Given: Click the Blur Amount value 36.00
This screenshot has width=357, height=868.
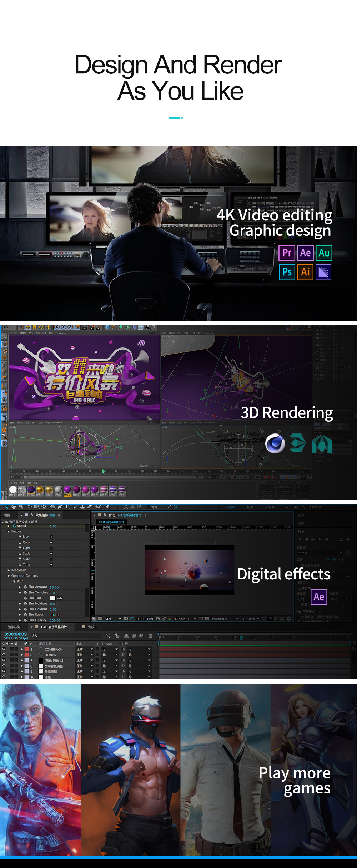Looking at the screenshot, I should click(x=54, y=587).
